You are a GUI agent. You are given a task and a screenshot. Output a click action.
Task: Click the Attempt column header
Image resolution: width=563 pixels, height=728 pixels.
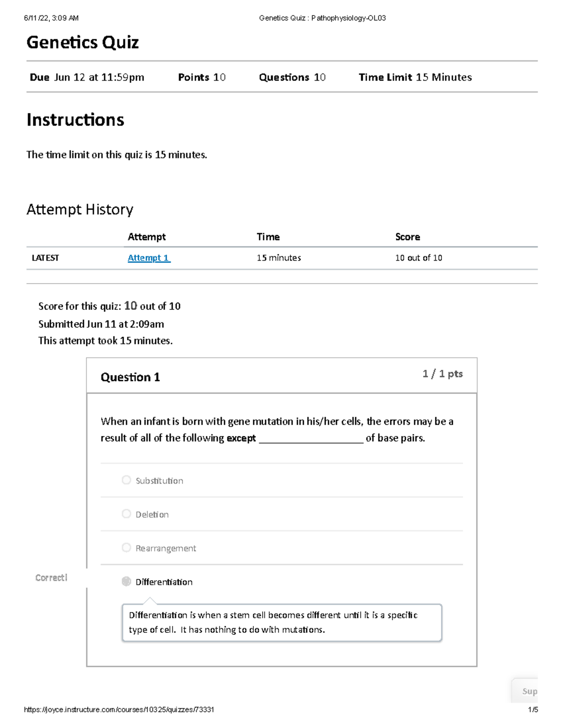146,237
